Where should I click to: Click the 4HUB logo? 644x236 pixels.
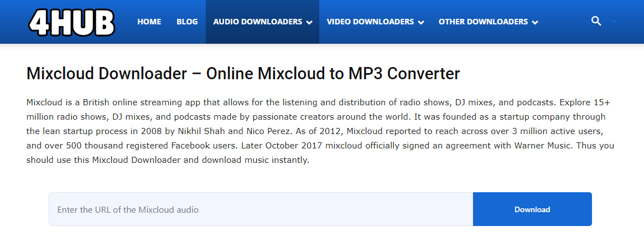pos(71,22)
